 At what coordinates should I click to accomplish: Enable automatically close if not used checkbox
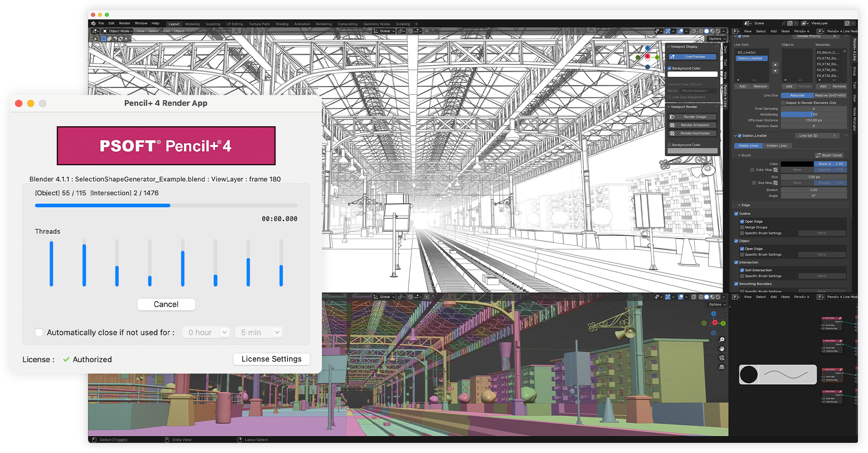point(39,332)
